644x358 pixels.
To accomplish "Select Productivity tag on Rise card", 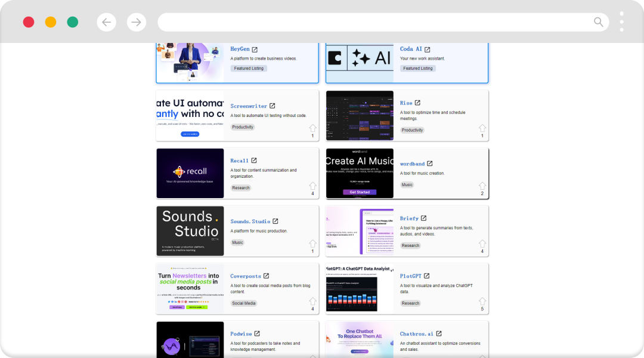I will click(412, 130).
